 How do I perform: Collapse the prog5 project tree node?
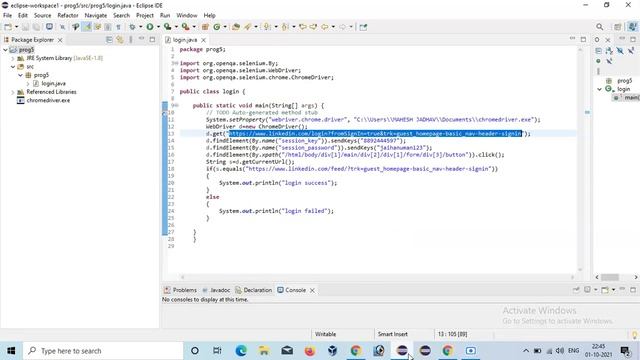(5, 50)
